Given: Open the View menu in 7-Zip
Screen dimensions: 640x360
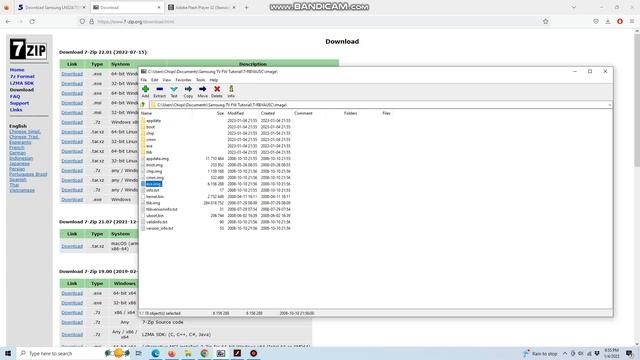Looking at the screenshot, I should [x=167, y=80].
